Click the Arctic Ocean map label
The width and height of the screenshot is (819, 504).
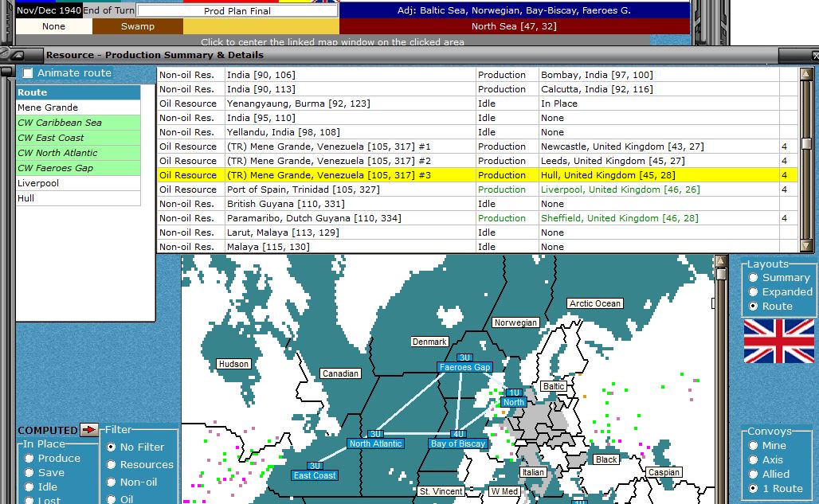click(595, 303)
